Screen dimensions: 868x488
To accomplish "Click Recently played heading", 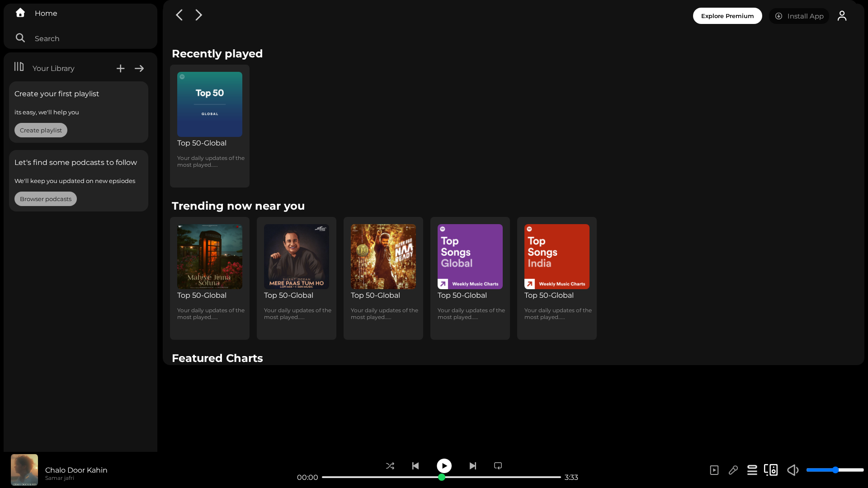I will [217, 54].
